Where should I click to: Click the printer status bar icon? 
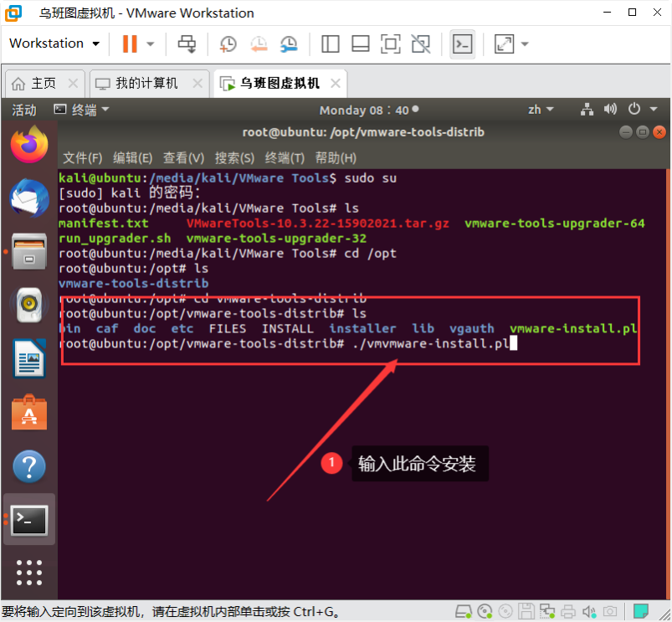coord(568,611)
